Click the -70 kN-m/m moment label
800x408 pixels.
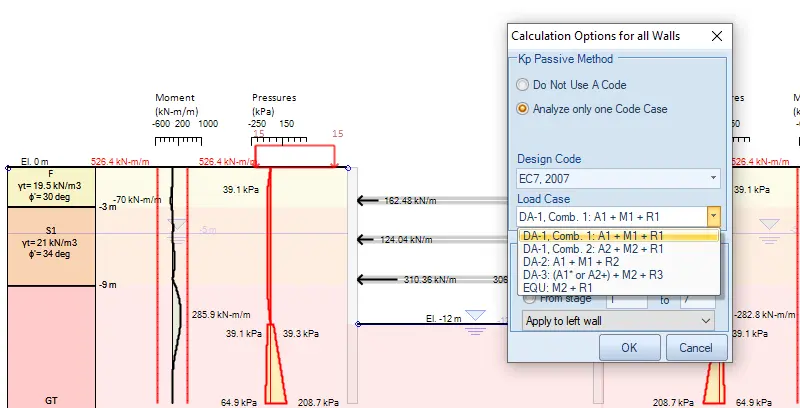tap(137, 199)
